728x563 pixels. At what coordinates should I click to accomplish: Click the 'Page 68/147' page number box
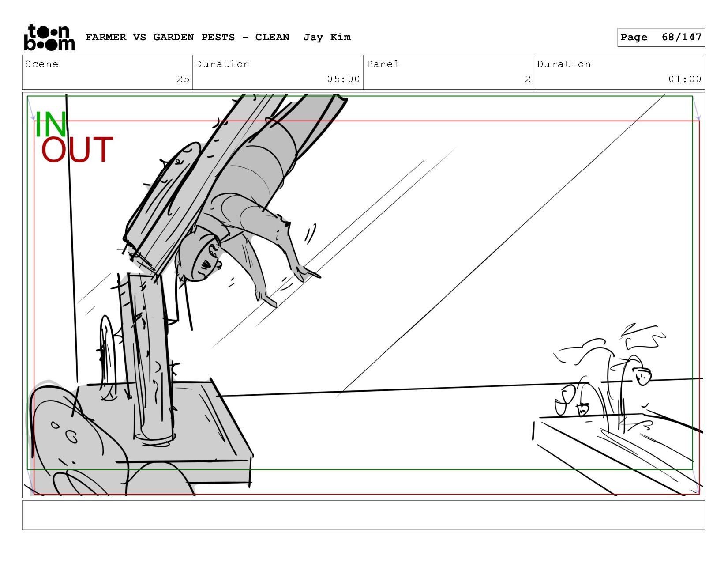[x=661, y=37]
